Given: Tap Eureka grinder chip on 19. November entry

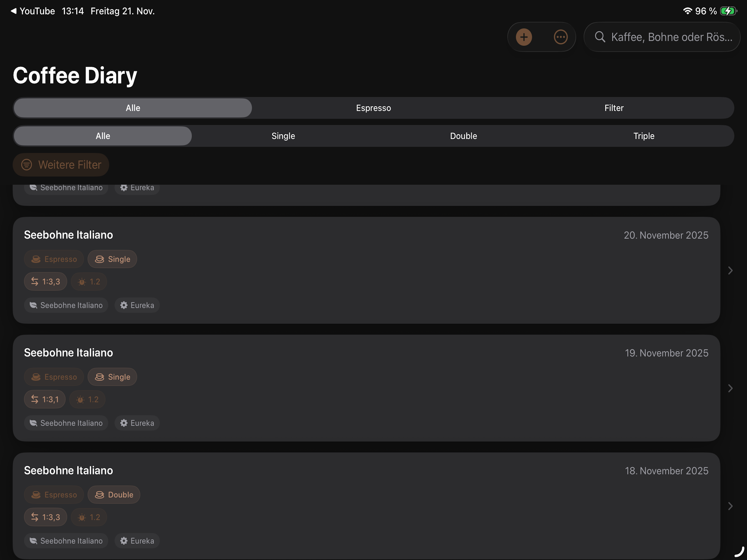Looking at the screenshot, I should [137, 423].
